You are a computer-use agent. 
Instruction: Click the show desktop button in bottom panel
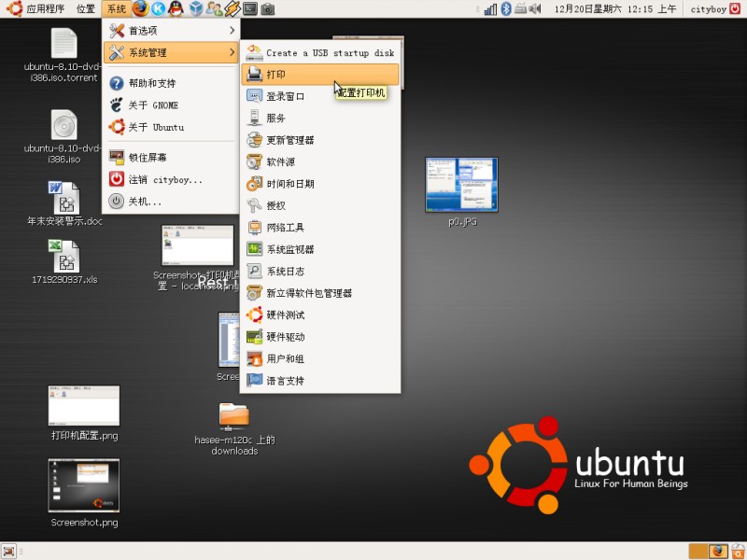(8, 552)
